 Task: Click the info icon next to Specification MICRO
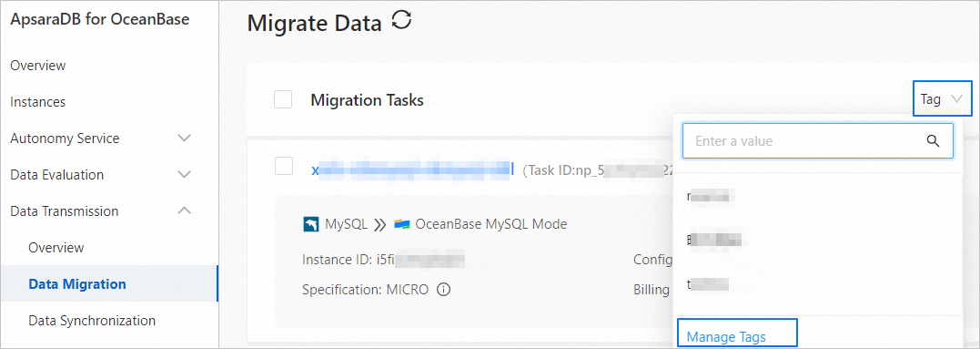coord(444,290)
